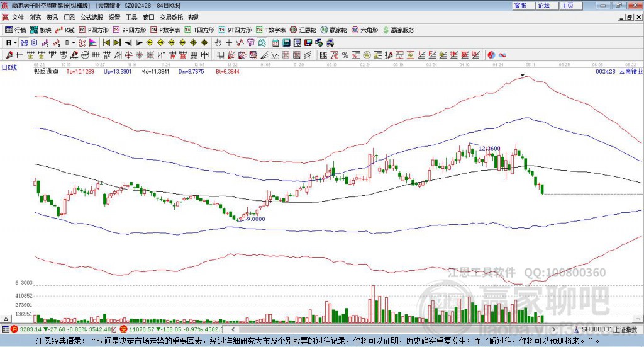Click the blue infinity symbol icon
The width and height of the screenshot is (644, 347).
pyautogui.click(x=502, y=55)
